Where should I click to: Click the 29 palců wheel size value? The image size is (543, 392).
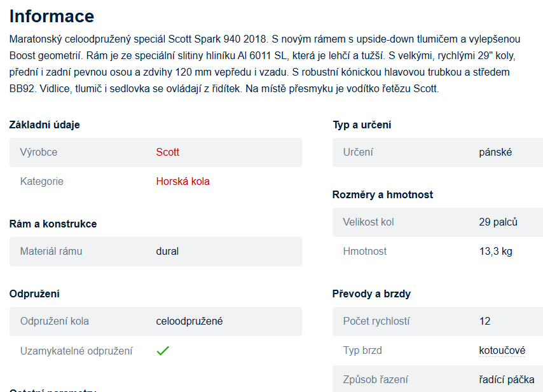(498, 222)
